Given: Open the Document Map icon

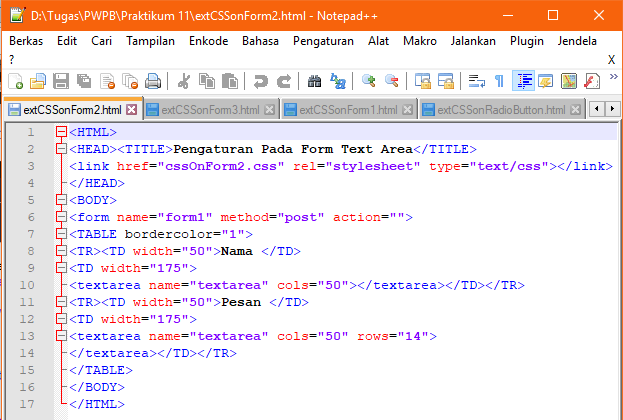Looking at the screenshot, I should point(569,81).
